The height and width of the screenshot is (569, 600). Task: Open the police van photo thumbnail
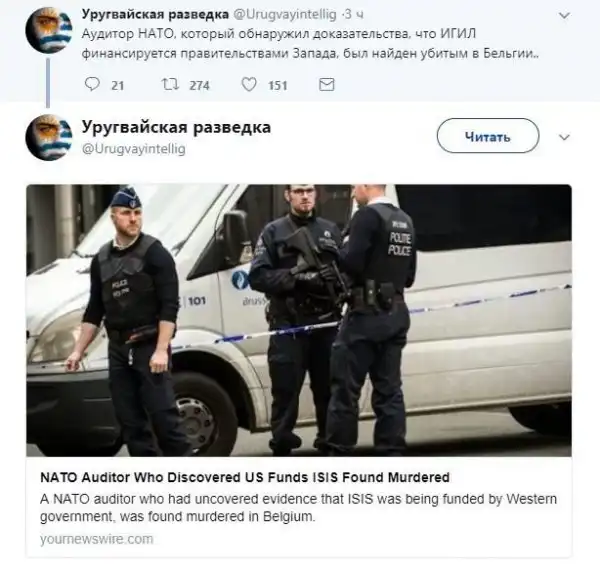(x=299, y=320)
